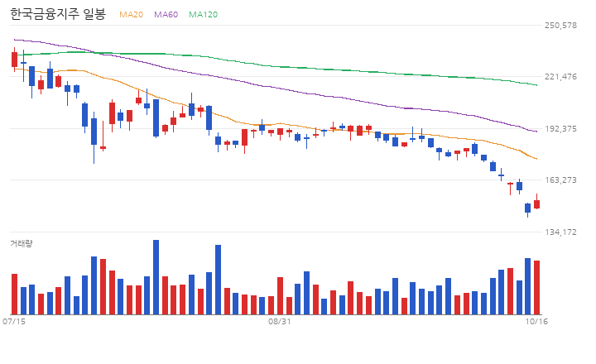Click the 221,476 price axis label
This screenshot has width=596, height=364.
[x=560, y=77]
